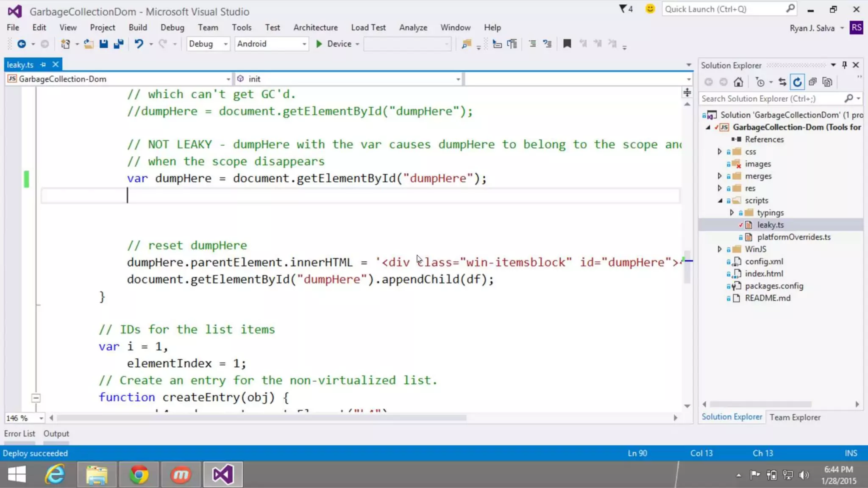Click Sync with Active Document icon
This screenshot has height=488, width=868.
(782, 82)
